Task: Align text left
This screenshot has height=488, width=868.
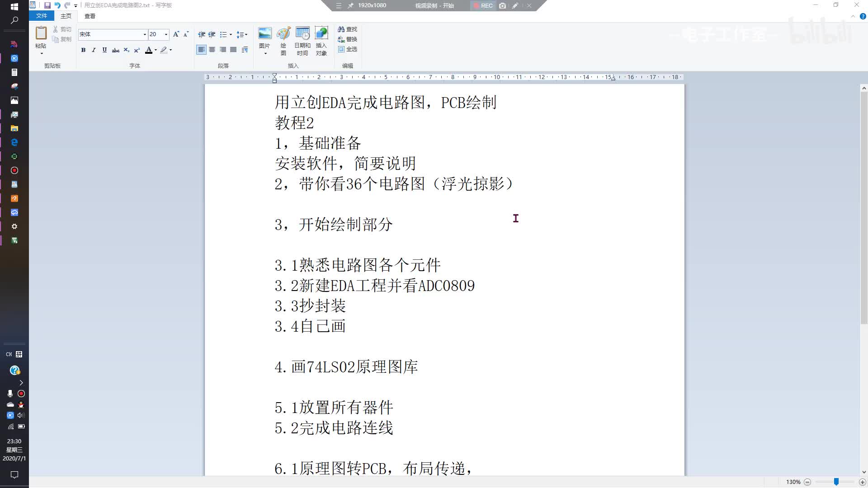Action: click(201, 50)
